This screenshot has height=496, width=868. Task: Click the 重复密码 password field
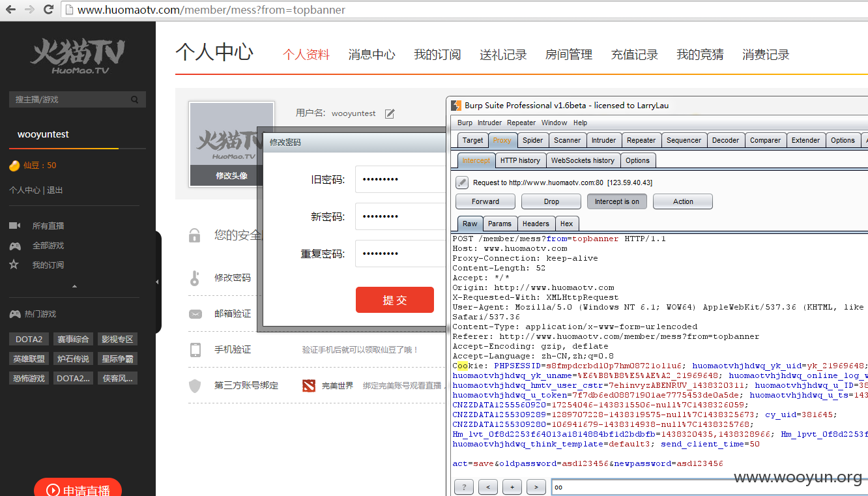(400, 254)
